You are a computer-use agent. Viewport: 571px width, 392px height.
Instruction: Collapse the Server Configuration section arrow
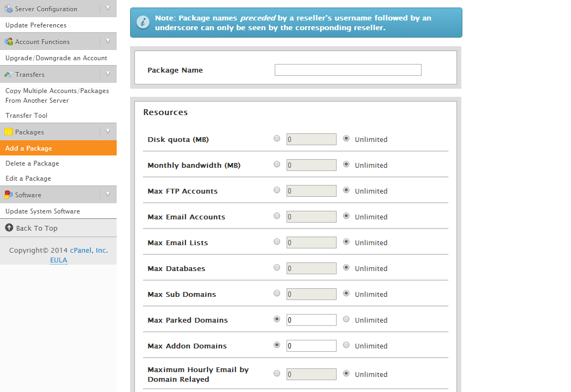[x=108, y=8]
